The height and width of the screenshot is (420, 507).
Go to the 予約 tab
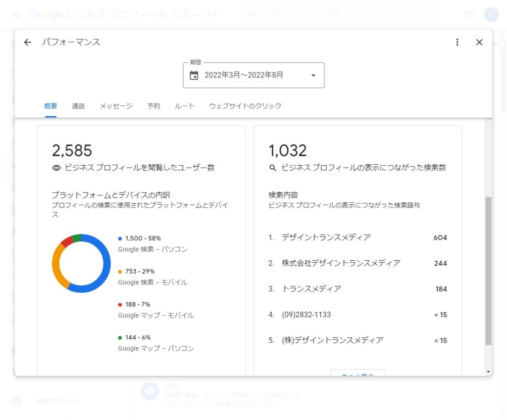click(x=153, y=106)
